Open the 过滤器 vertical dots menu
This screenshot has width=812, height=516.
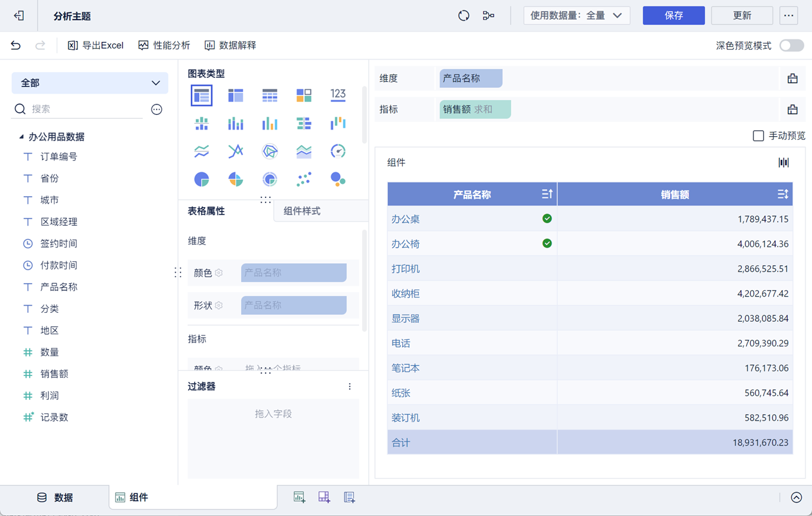point(350,386)
